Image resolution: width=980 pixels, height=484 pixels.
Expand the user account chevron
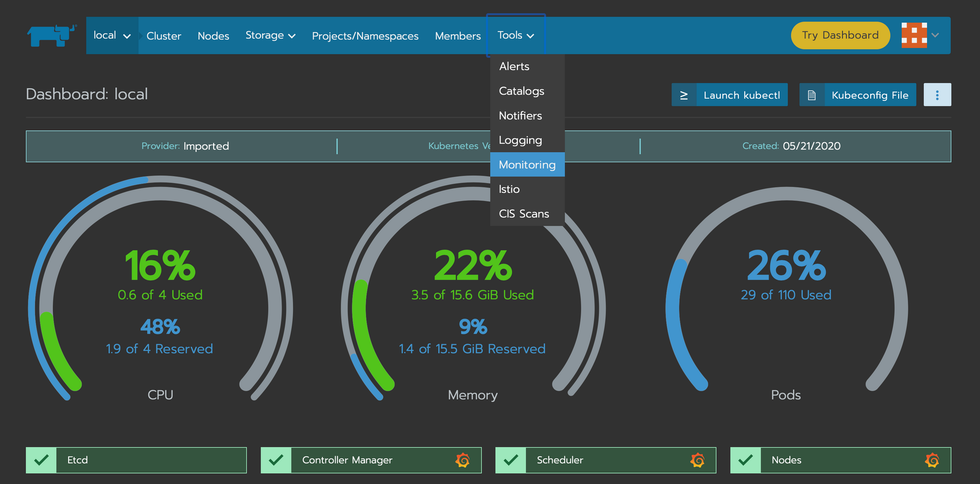[935, 35]
